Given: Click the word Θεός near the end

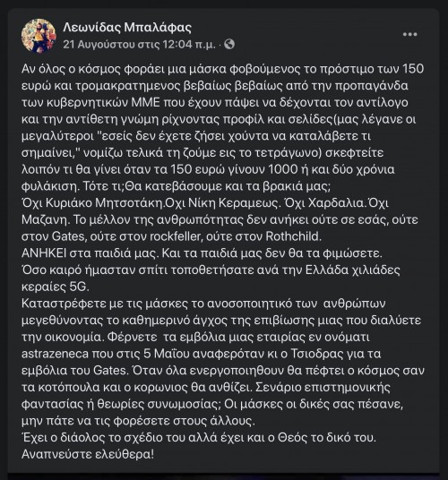Looking at the screenshot, I should click(292, 438).
